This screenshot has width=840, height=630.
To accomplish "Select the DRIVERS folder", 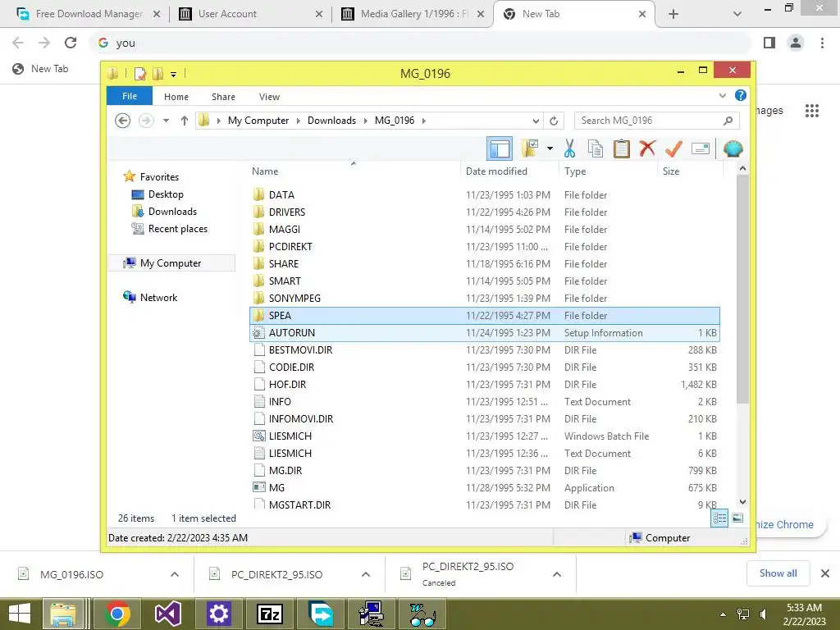I will pyautogui.click(x=484, y=212).
